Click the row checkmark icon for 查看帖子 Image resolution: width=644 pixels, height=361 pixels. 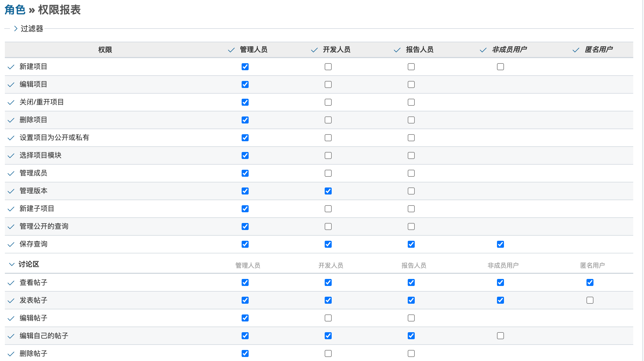(11, 283)
